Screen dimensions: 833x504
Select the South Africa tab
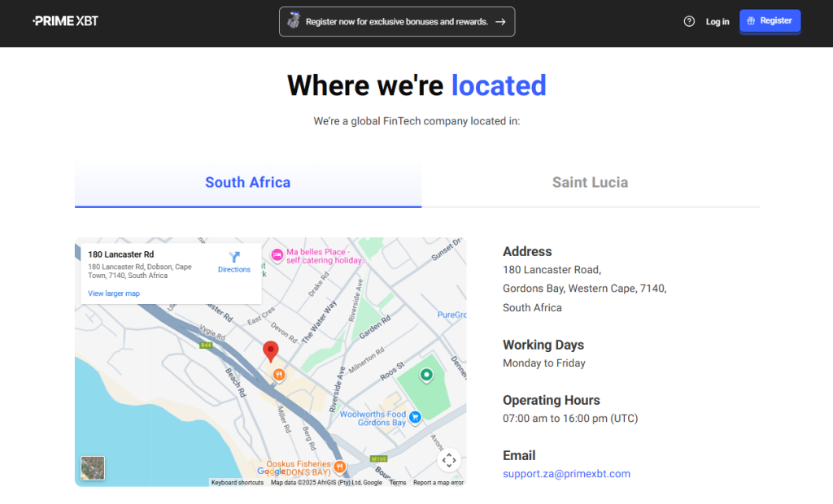pos(247,183)
